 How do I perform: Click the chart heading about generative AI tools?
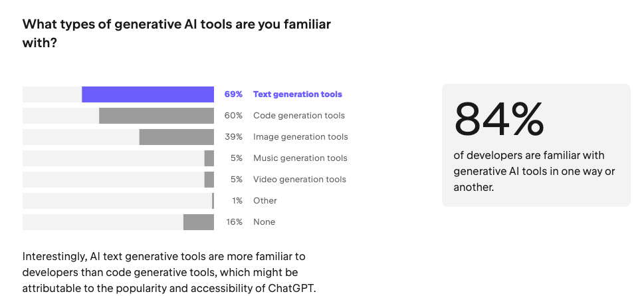tap(177, 33)
